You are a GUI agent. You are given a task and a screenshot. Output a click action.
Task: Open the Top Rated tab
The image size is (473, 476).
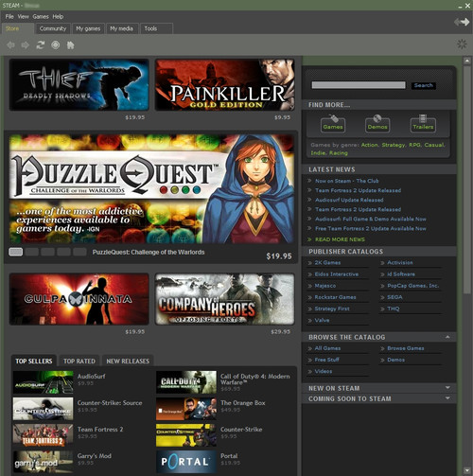79,361
